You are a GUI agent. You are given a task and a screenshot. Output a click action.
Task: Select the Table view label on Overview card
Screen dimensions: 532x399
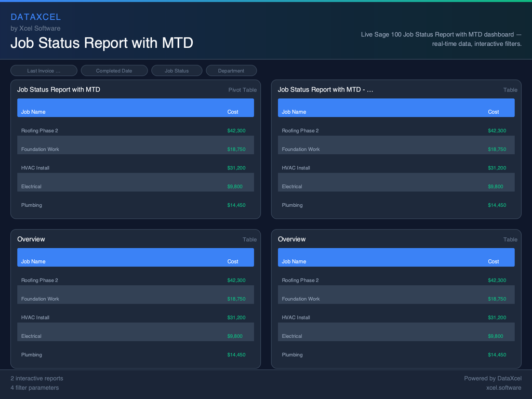click(249, 240)
